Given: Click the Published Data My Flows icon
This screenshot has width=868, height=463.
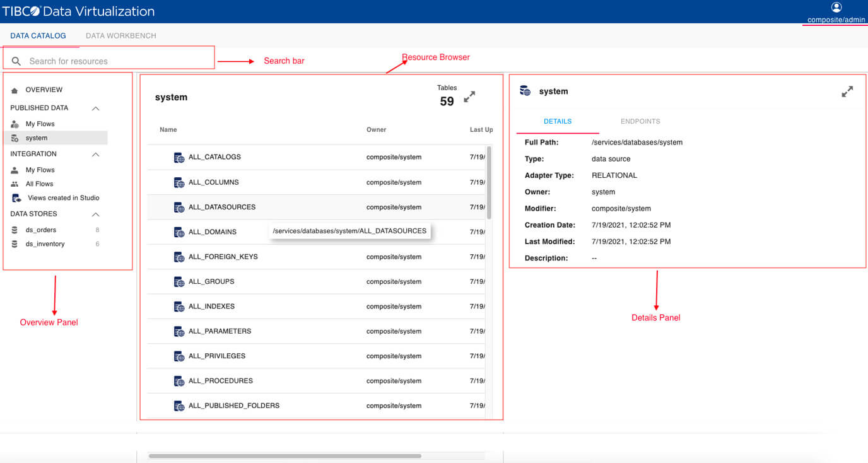Looking at the screenshot, I should pyautogui.click(x=15, y=124).
